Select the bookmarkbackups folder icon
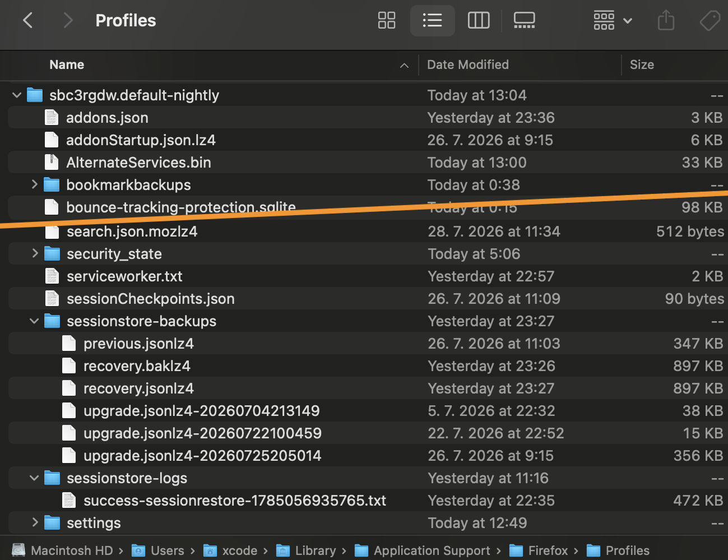Image resolution: width=728 pixels, height=560 pixels. [52, 184]
